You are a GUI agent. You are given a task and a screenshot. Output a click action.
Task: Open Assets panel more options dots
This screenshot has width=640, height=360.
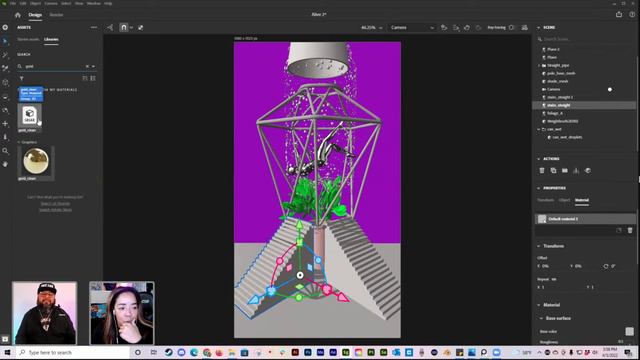coord(94,27)
